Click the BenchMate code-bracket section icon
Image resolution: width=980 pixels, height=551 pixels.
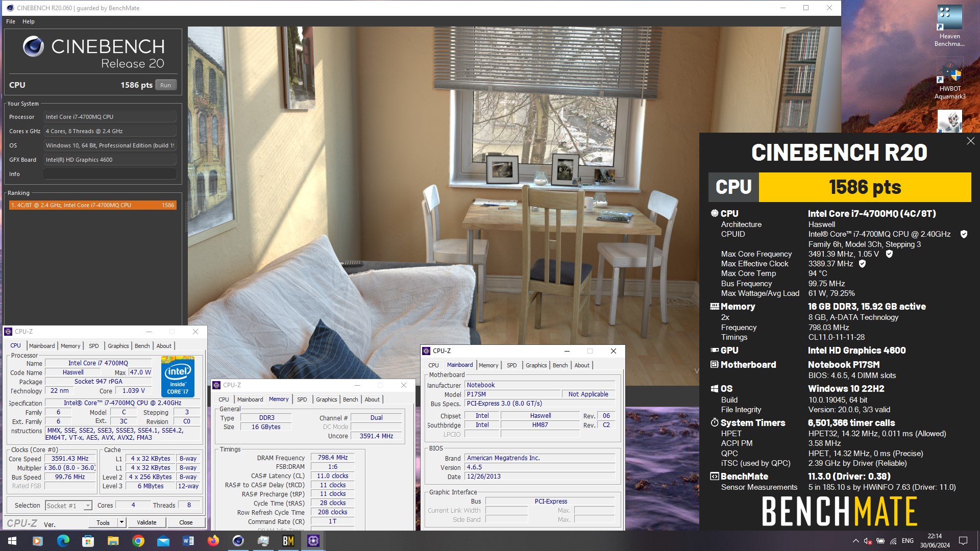click(714, 477)
